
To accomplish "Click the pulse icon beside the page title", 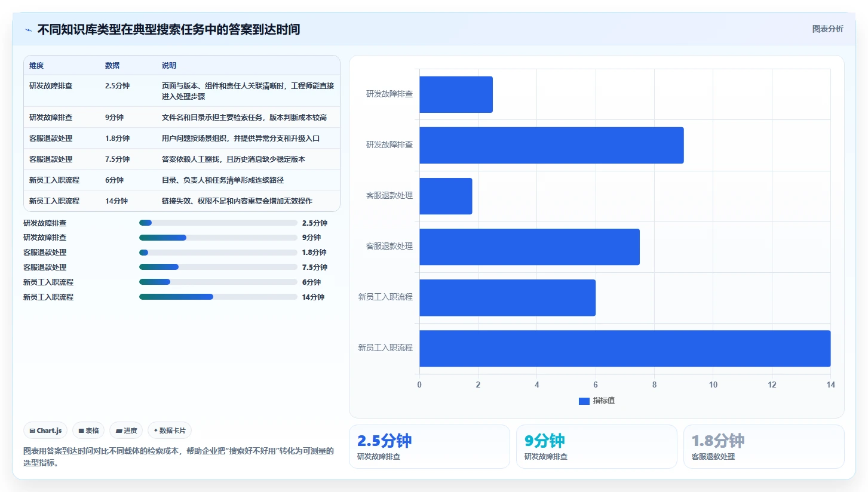I will (28, 29).
